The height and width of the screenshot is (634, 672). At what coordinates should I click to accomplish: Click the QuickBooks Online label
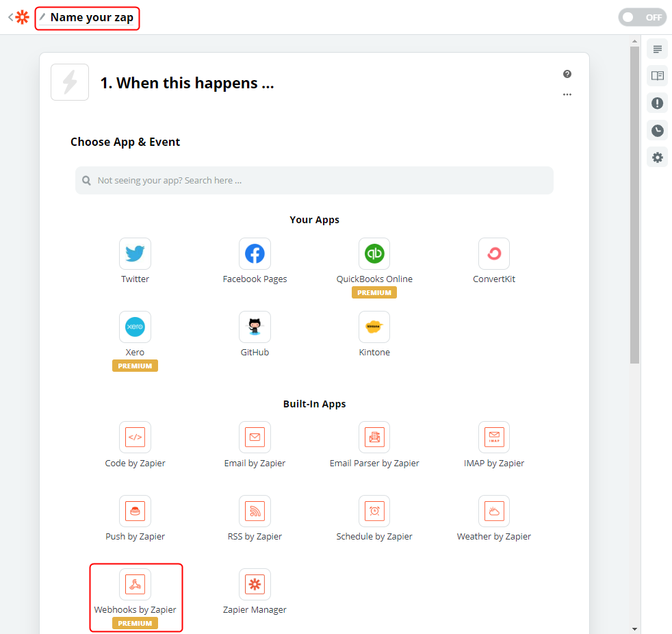point(374,279)
